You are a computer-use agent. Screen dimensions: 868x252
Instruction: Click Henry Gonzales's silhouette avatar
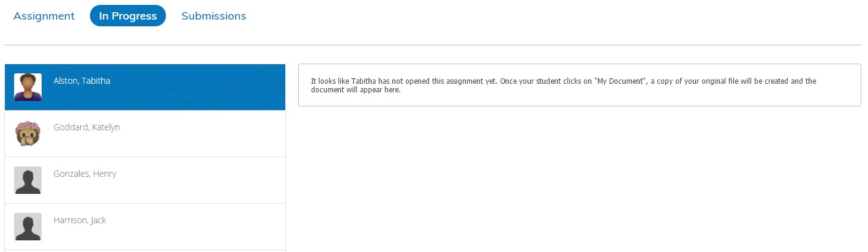click(28, 180)
